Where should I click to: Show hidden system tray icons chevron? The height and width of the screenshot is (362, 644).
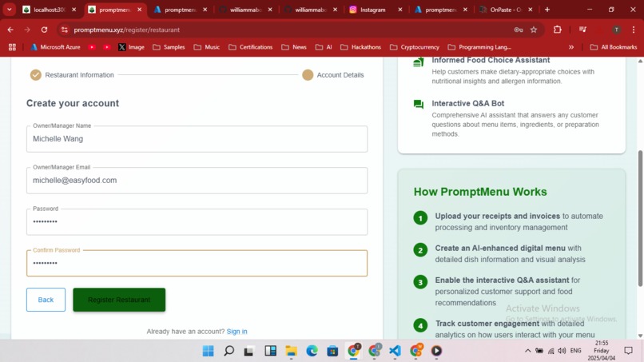click(528, 351)
